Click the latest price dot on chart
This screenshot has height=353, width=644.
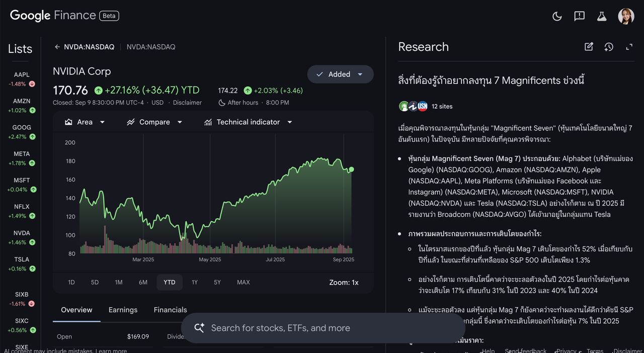[351, 169]
